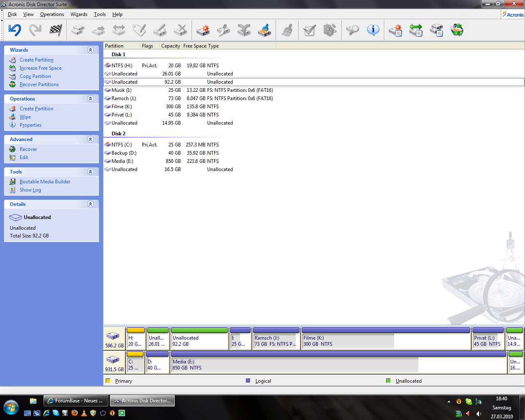This screenshot has width=525, height=420.
Task: Click the Resize partition double-arrow toolbar icon
Action: 119,30
